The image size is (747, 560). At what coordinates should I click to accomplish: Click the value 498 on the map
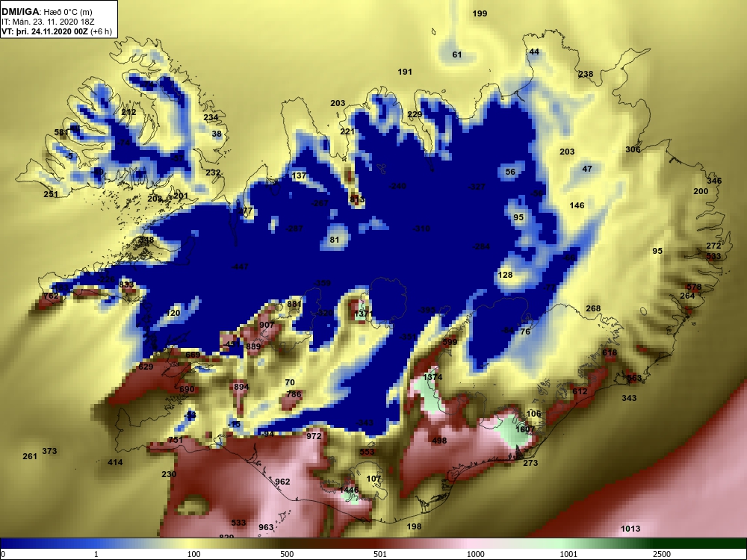point(439,441)
